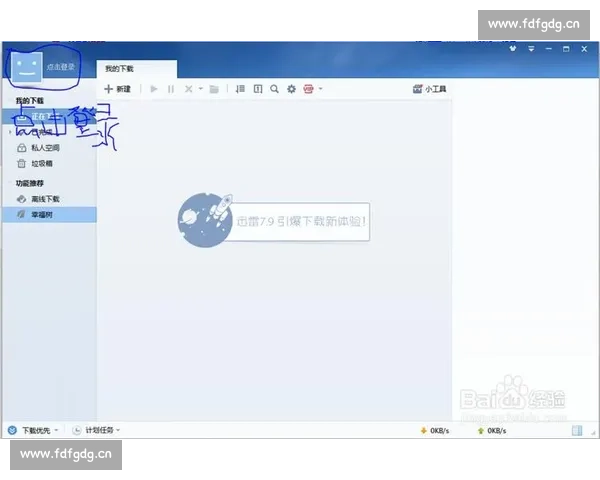Expand the red VIP icon dropdown
The width and height of the screenshot is (600, 480).
pos(320,89)
